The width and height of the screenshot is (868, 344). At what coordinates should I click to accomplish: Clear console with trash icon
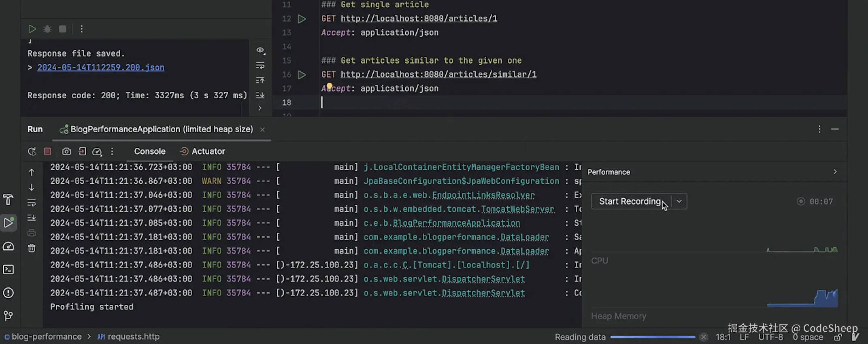pyautogui.click(x=32, y=248)
